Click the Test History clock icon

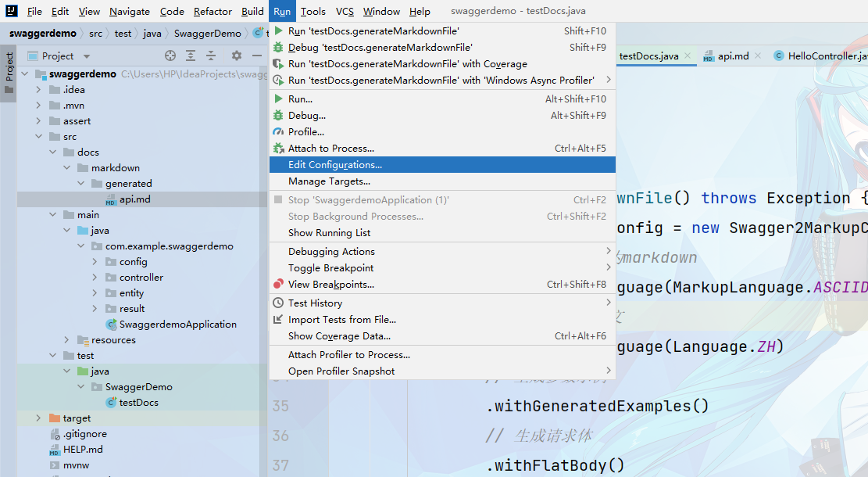(x=278, y=303)
